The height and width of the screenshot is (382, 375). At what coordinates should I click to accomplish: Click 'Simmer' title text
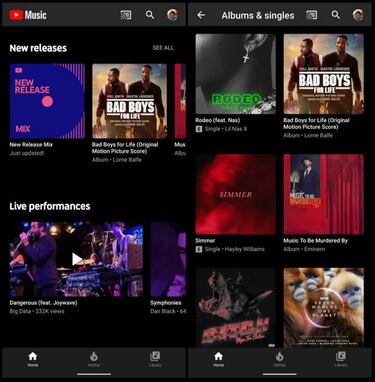coord(205,240)
